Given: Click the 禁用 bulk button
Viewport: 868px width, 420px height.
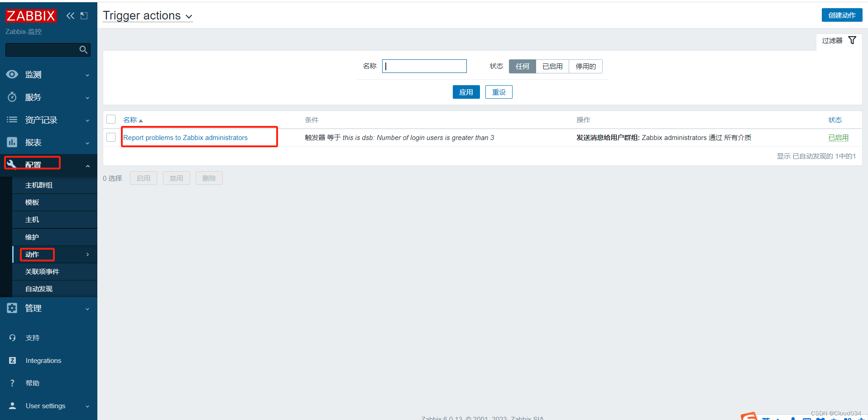Looking at the screenshot, I should tap(176, 178).
